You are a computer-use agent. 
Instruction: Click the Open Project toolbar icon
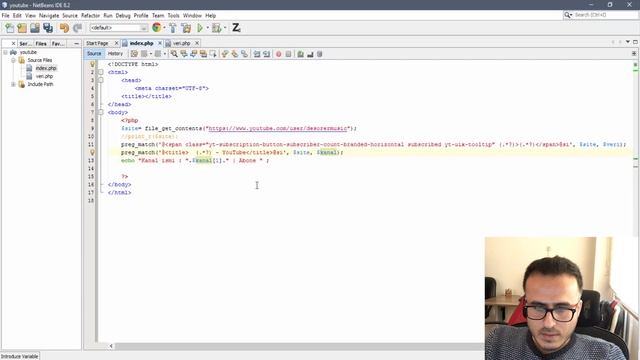pyautogui.click(x=35, y=28)
